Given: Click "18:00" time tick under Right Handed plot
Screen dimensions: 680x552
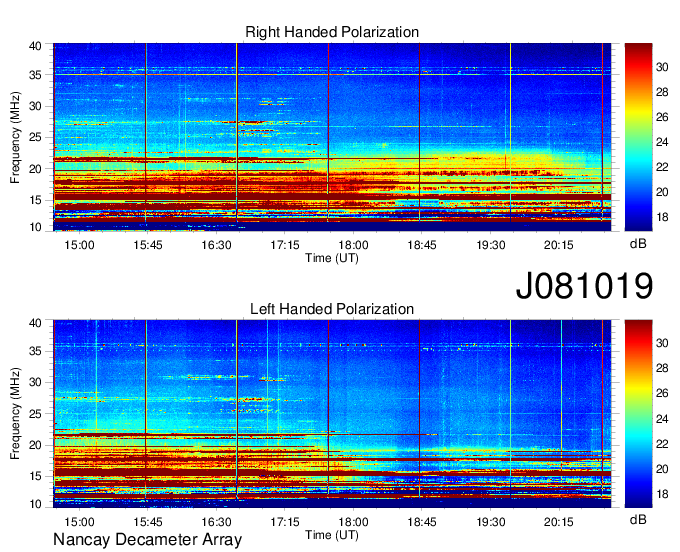Looking at the screenshot, I should pyautogui.click(x=353, y=245).
